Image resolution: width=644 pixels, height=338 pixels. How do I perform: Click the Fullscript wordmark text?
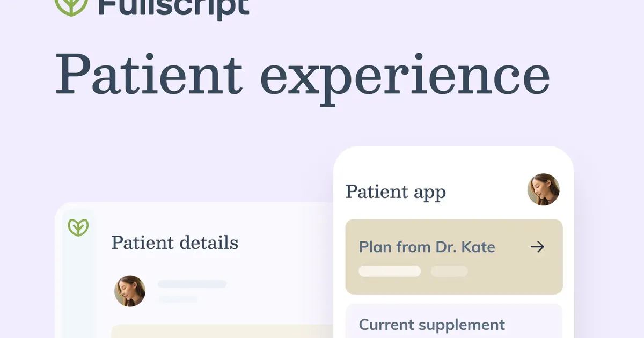pos(174,6)
